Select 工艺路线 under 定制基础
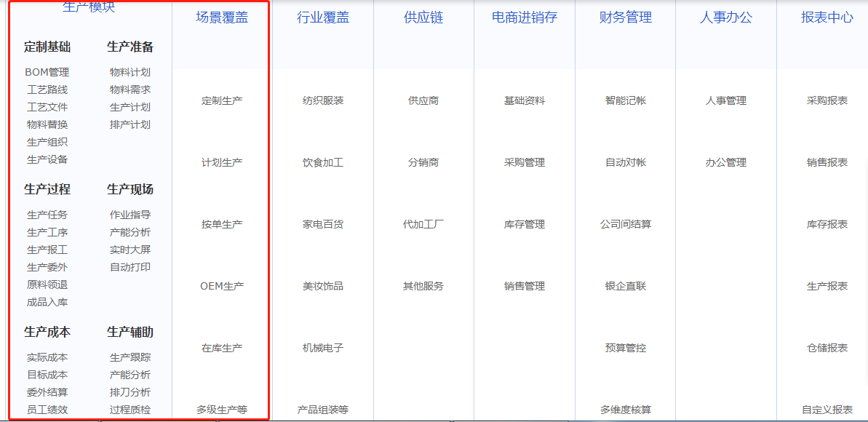Image resolution: width=868 pixels, height=422 pixels. click(x=46, y=90)
